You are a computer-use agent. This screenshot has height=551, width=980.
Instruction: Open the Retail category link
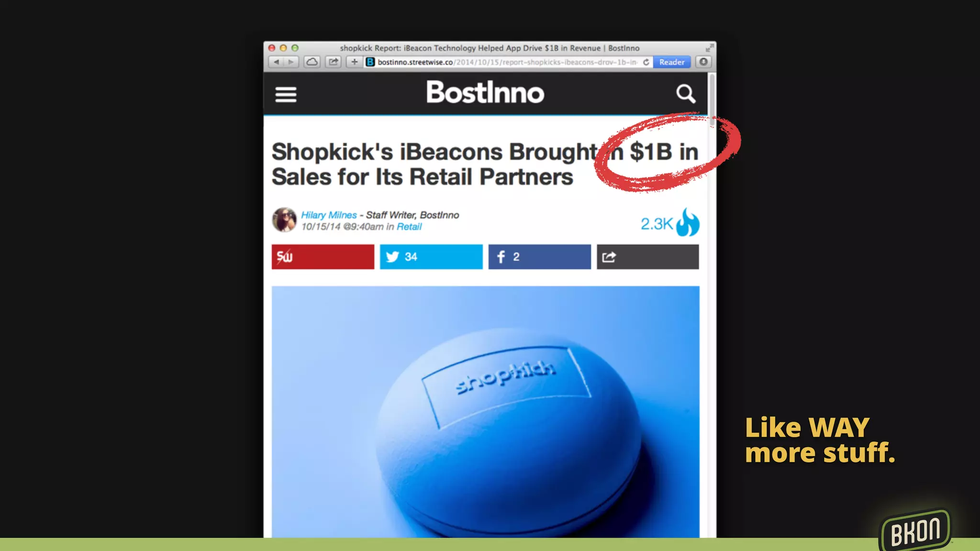(x=409, y=227)
